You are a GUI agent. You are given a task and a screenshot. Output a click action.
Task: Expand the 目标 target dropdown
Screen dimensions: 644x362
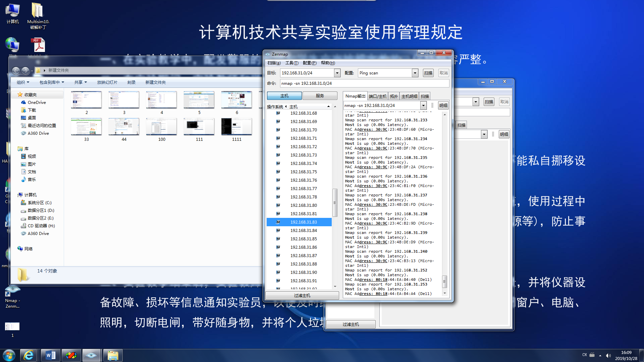[337, 73]
